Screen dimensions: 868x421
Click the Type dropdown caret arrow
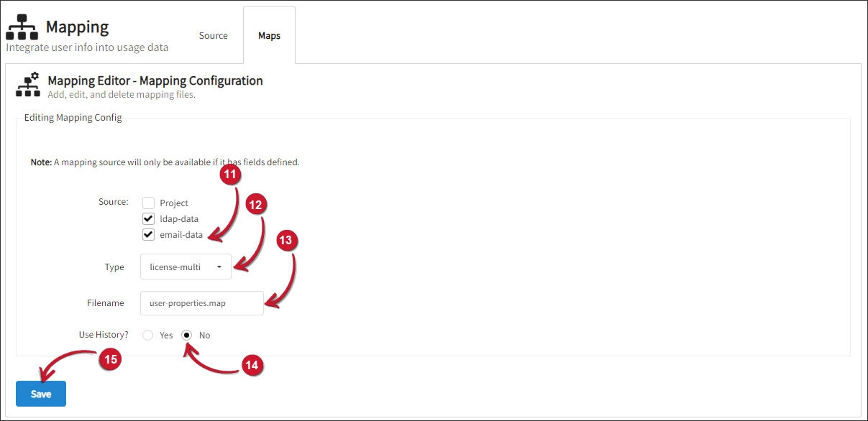tap(219, 267)
